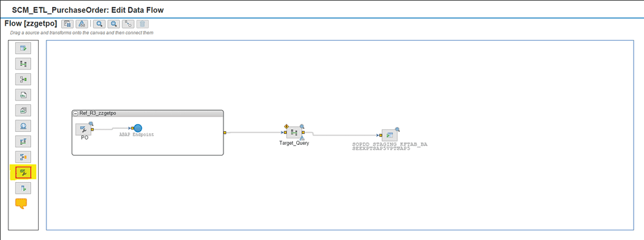Screen dimensions: 644x240
Task: Select the Query transform in the palette
Action: click(x=23, y=64)
